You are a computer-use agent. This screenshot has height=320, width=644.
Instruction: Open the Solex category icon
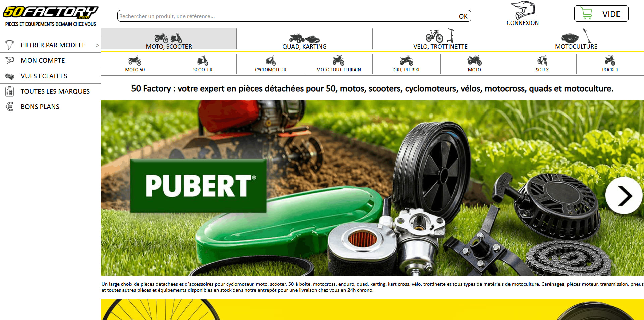542,61
